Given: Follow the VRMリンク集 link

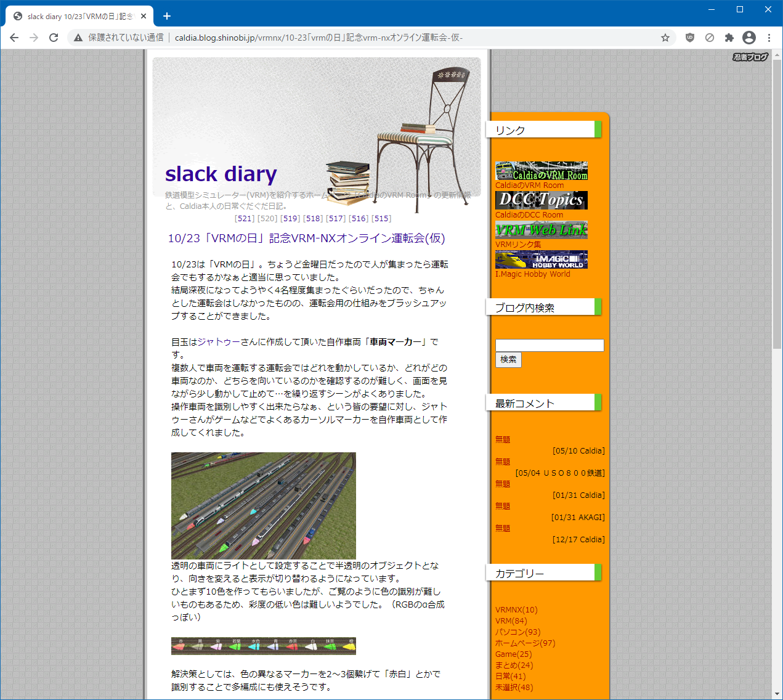Looking at the screenshot, I should 518,245.
